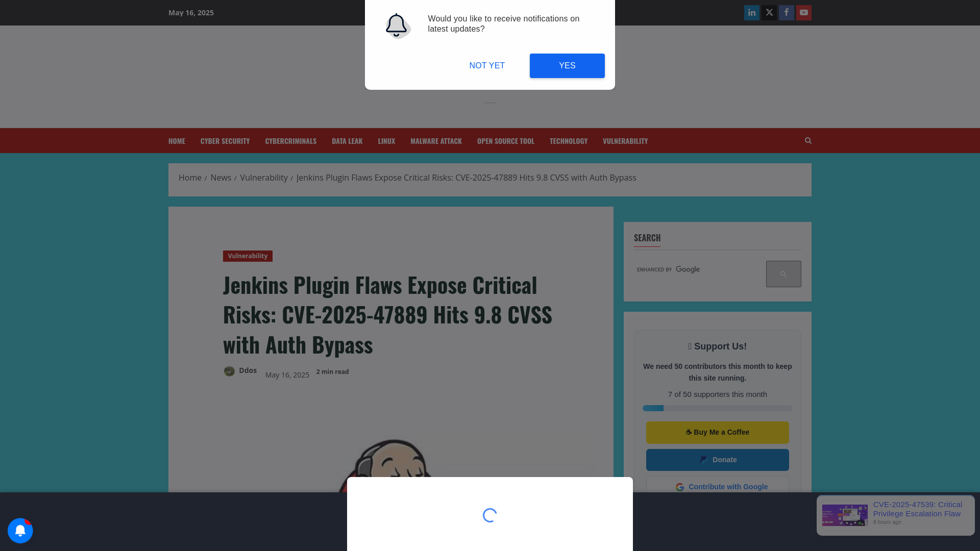Click YES to allow notifications
Viewport: 980px width, 551px height.
click(x=567, y=66)
